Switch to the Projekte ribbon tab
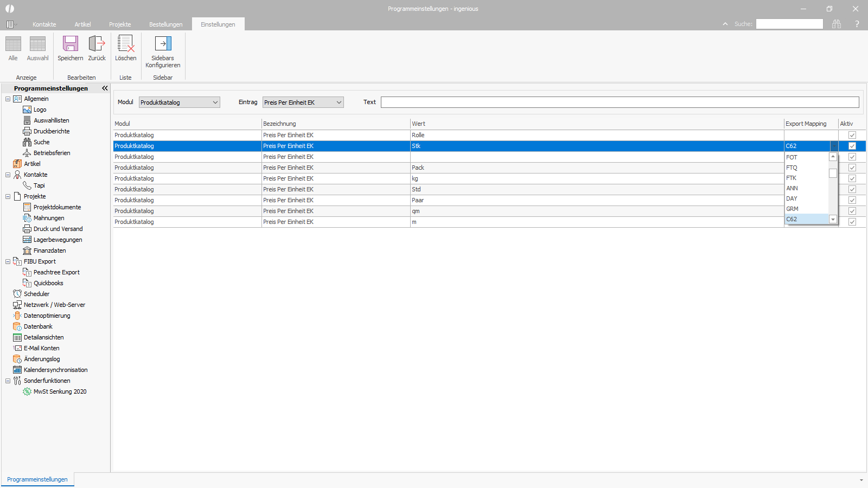This screenshot has height=488, width=868. [120, 24]
